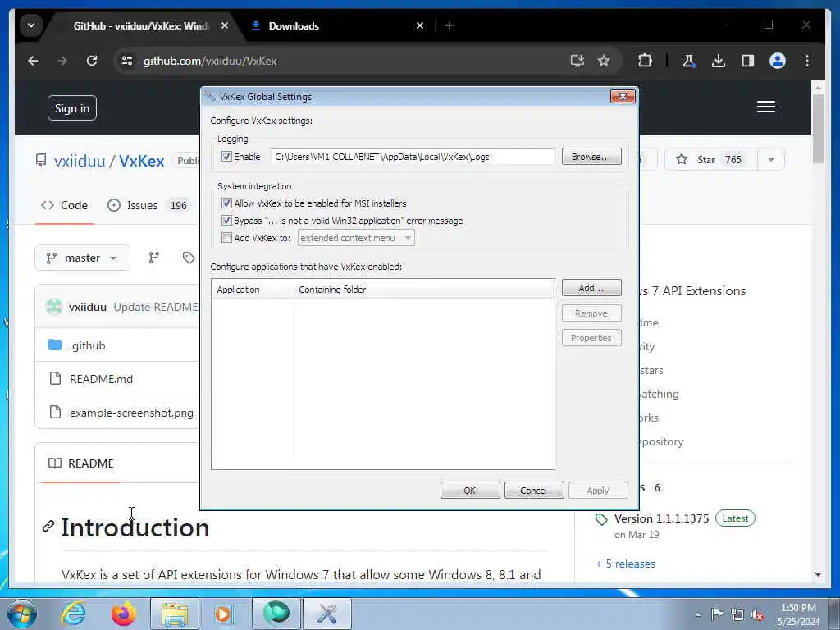Open example-screenshot.png file
The image size is (840, 630).
coord(131,413)
